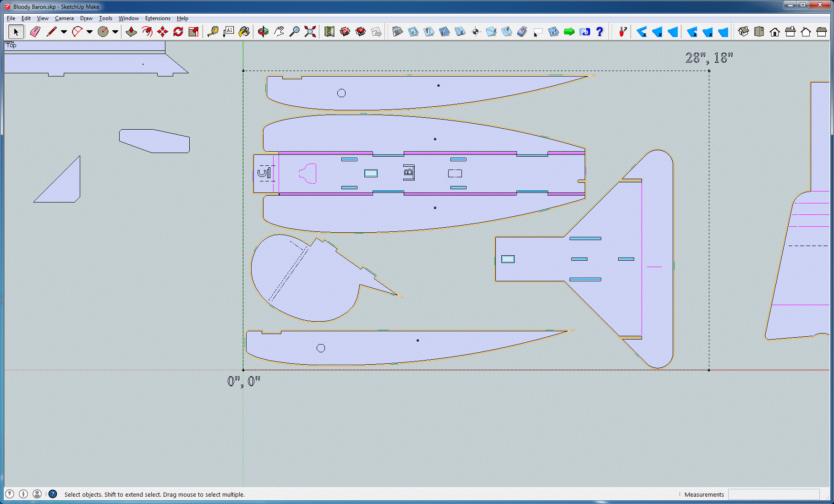Click the Orbit camera tool
This screenshot has height=504, width=834.
(x=263, y=32)
